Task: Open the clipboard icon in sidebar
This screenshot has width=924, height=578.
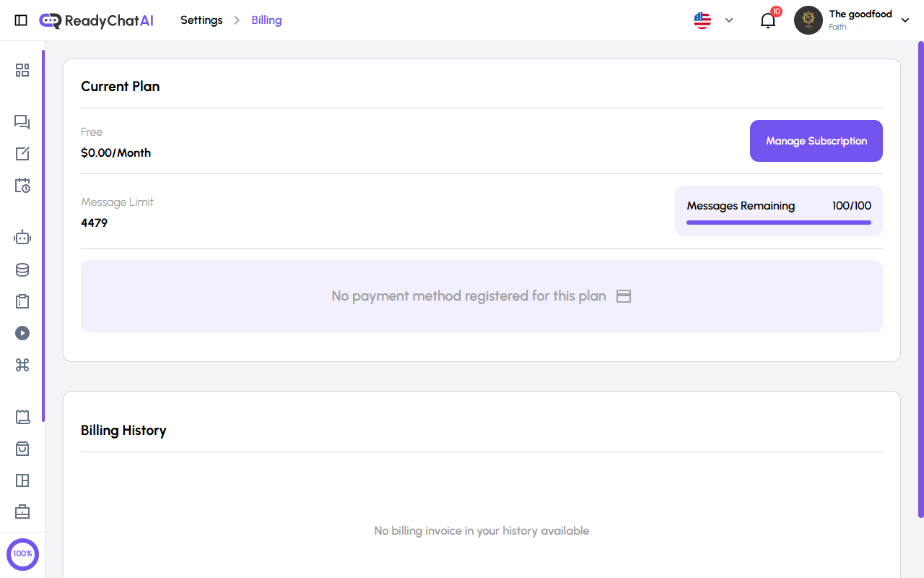Action: point(22,301)
